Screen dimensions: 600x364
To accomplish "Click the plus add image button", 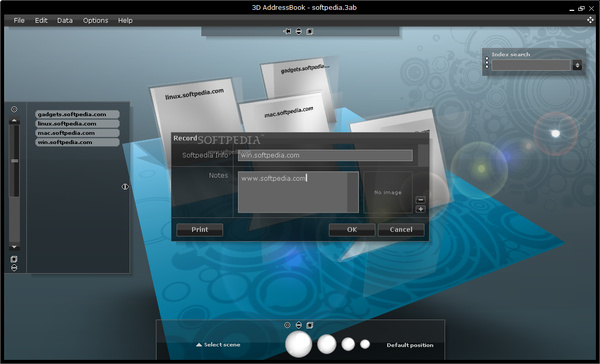I will coord(420,210).
